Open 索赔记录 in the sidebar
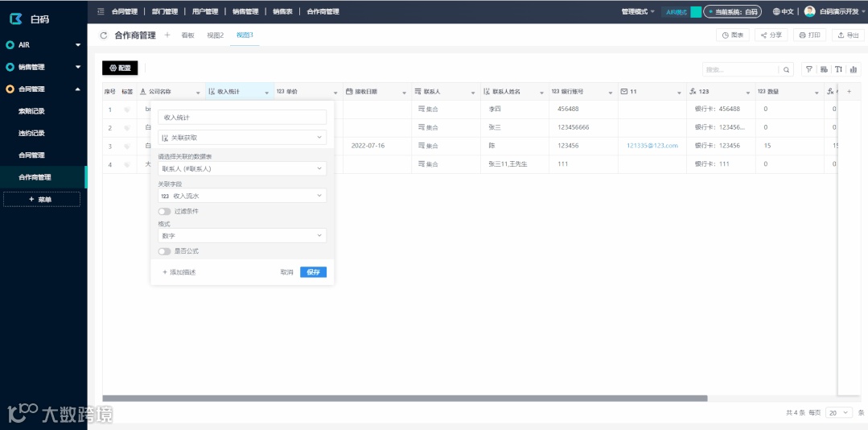This screenshot has width=868, height=430. [x=31, y=111]
